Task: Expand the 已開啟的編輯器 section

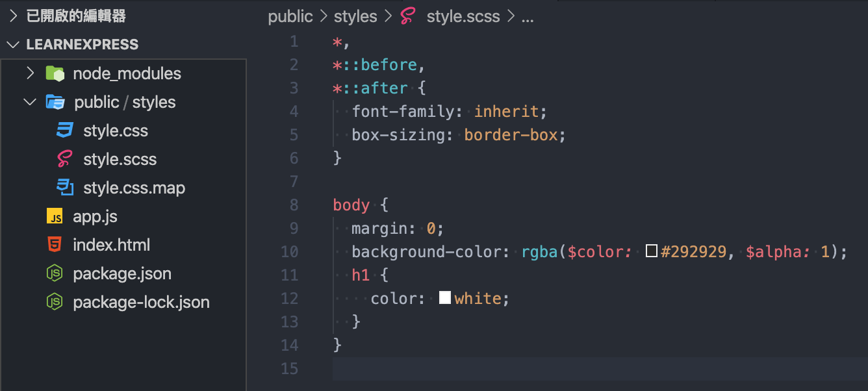Action: (x=13, y=16)
